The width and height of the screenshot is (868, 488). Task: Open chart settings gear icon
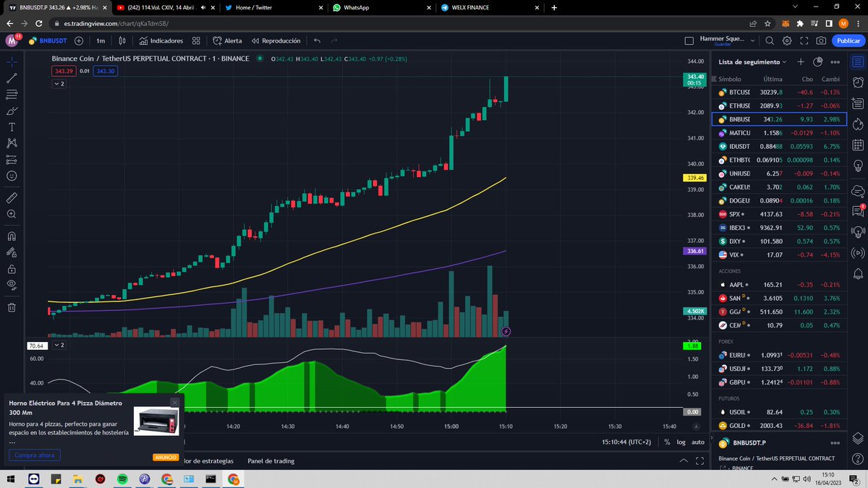coord(786,41)
